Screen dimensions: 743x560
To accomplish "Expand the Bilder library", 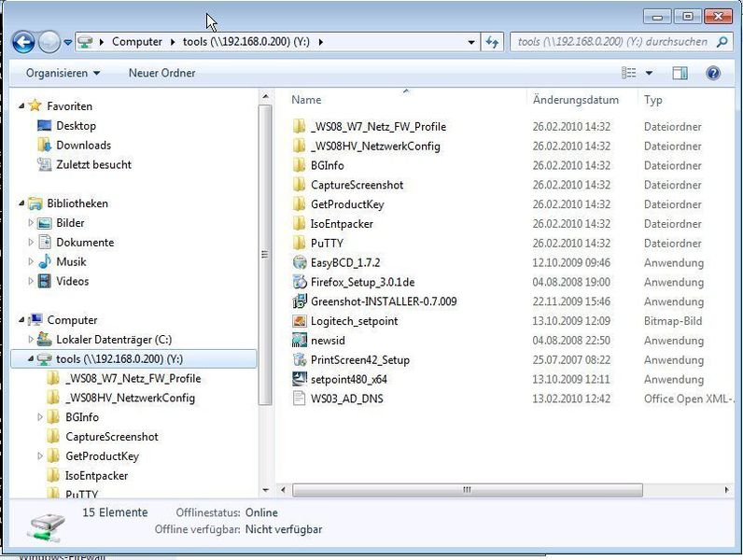I will 31,223.
